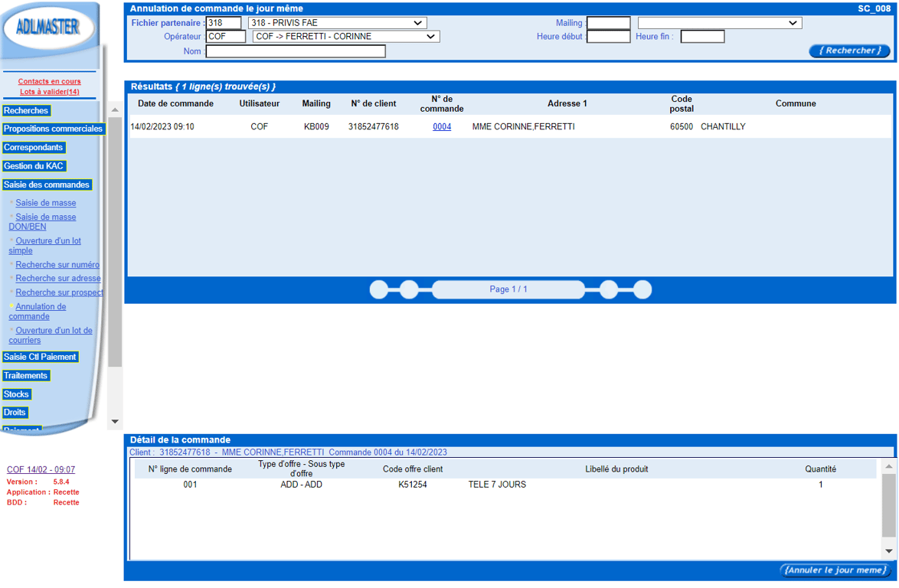Open Ouverture d'un lot simple link
This screenshot has height=588, width=899.
(x=44, y=246)
